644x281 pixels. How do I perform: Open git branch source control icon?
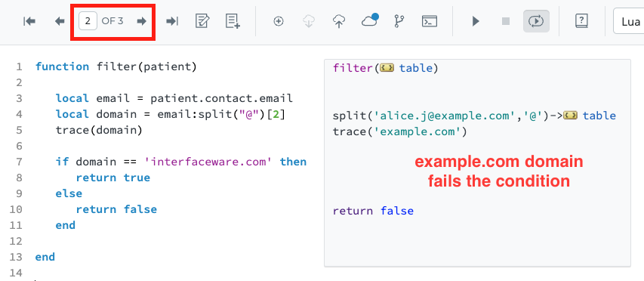click(399, 21)
